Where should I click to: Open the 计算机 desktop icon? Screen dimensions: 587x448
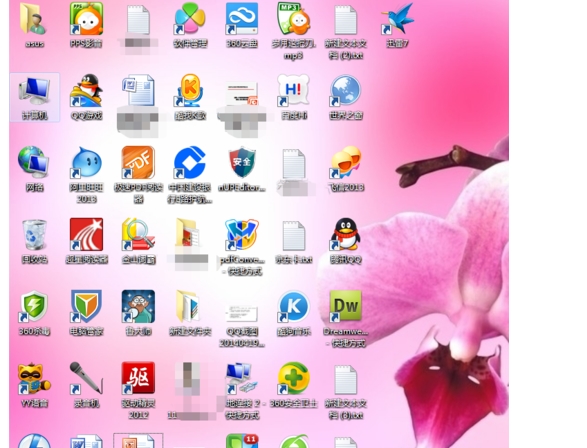pos(34,97)
